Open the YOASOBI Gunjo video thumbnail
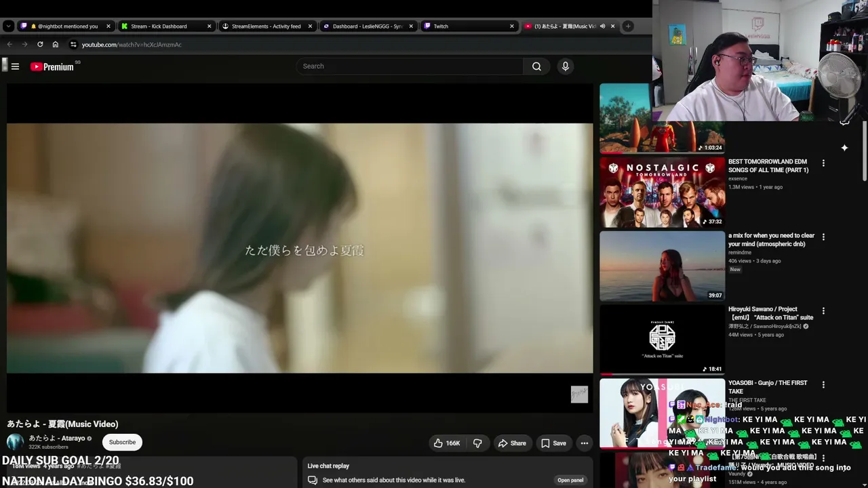The width and height of the screenshot is (868, 488). [x=662, y=413]
